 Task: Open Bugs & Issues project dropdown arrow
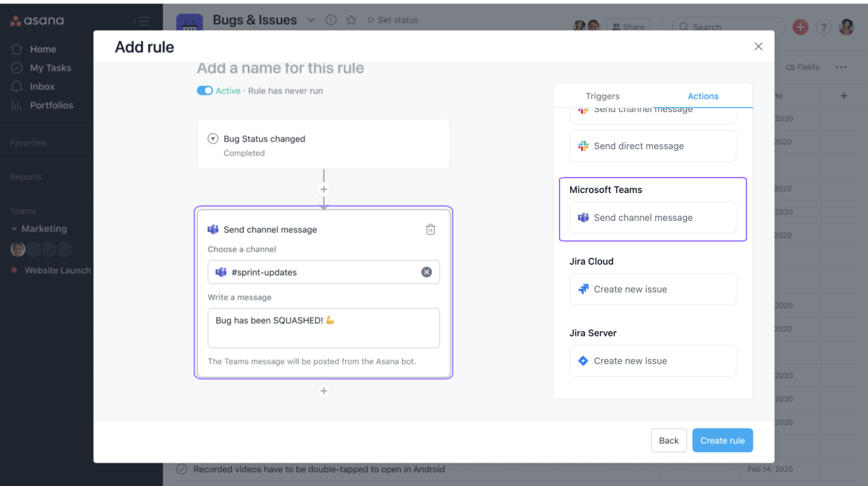pos(310,20)
